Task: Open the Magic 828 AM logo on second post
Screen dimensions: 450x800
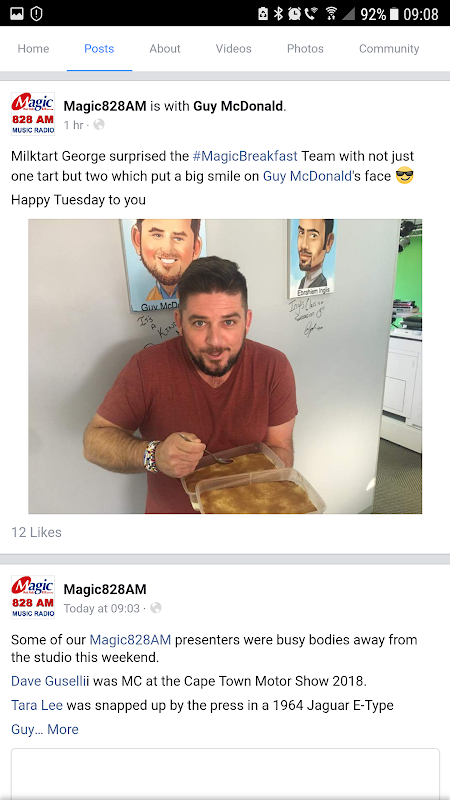Action: pyautogui.click(x=33, y=597)
